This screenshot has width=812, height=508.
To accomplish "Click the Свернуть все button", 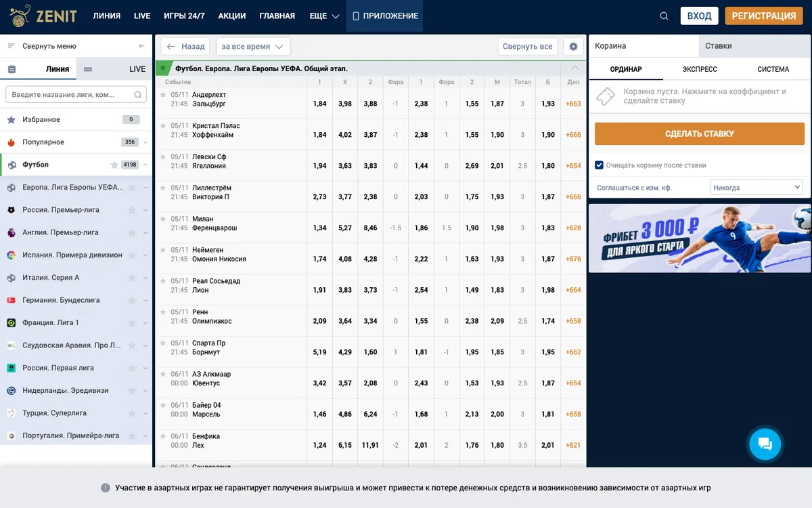I will (x=528, y=47).
